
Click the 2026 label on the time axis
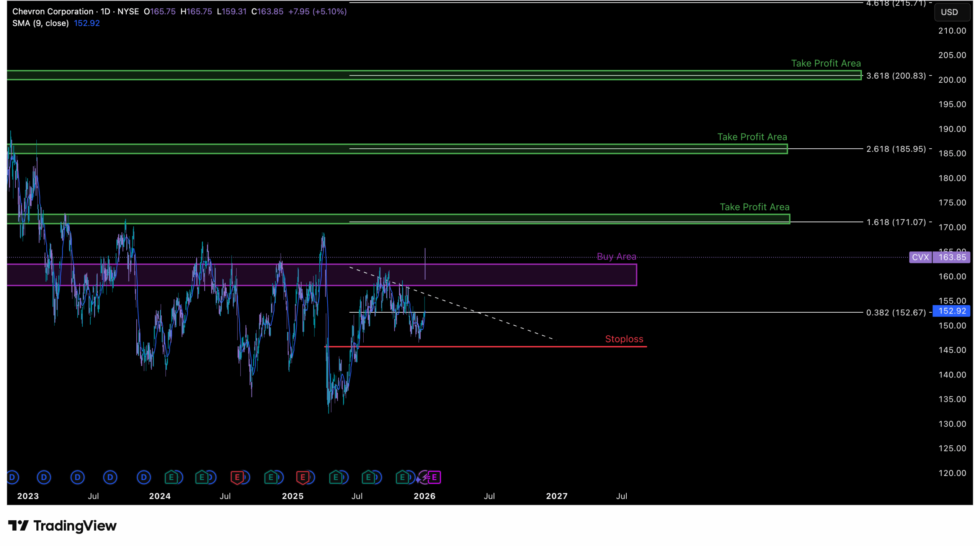[x=425, y=496]
